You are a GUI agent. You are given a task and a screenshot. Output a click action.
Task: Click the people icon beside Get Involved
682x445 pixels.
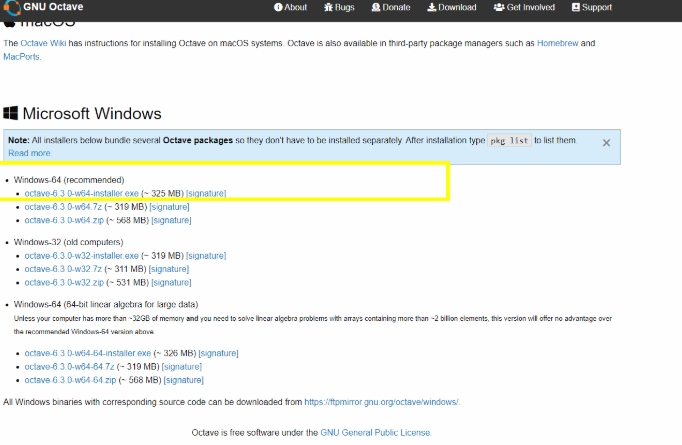click(499, 7)
